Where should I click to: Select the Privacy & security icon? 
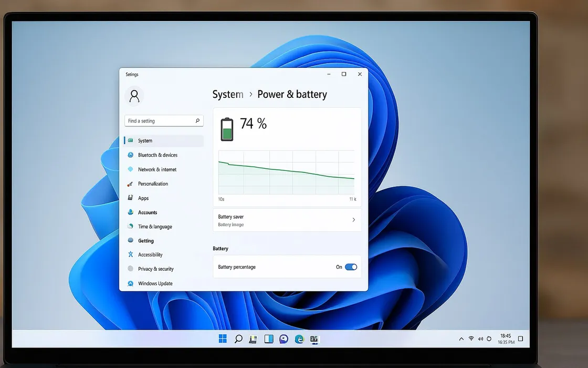[132, 269]
